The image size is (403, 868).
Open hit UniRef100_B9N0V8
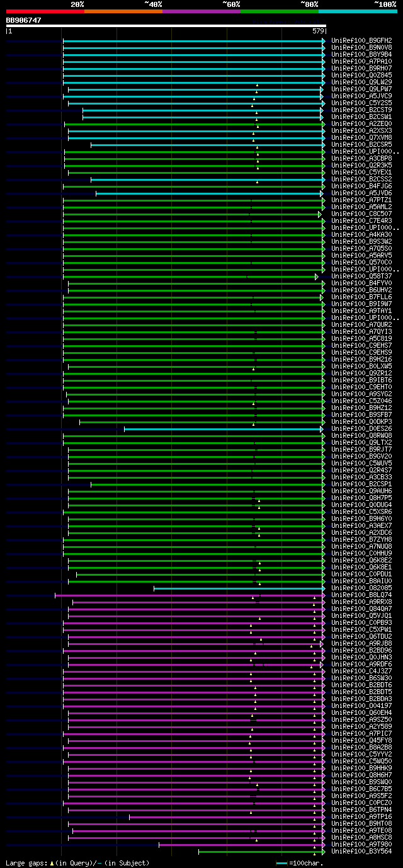(361, 47)
